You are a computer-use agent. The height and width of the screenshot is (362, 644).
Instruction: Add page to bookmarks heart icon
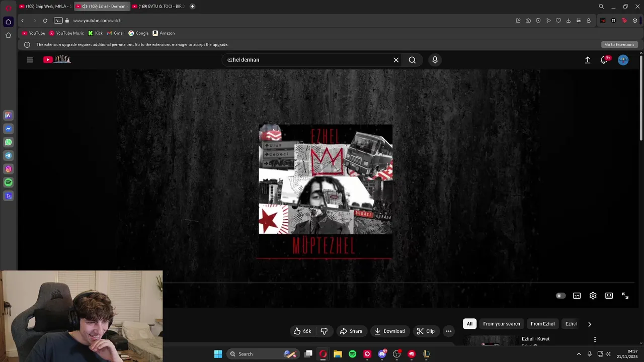coord(558,21)
